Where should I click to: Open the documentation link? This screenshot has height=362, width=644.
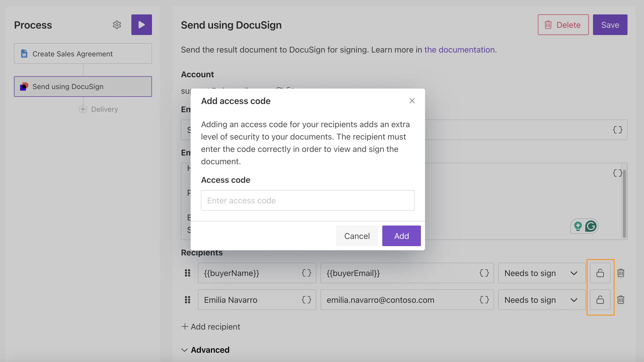point(460,50)
